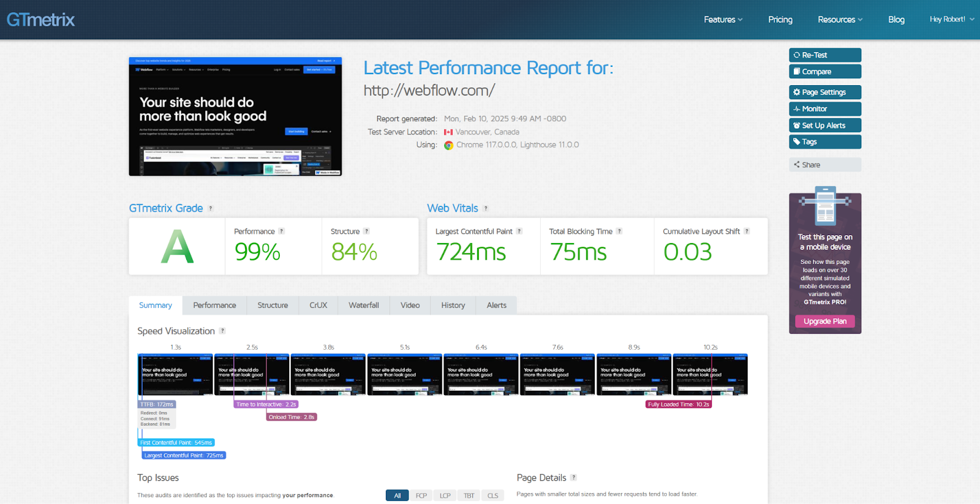The height and width of the screenshot is (504, 980).
Task: Click the webflow.com page screenshot thumbnail
Action: coord(235,116)
